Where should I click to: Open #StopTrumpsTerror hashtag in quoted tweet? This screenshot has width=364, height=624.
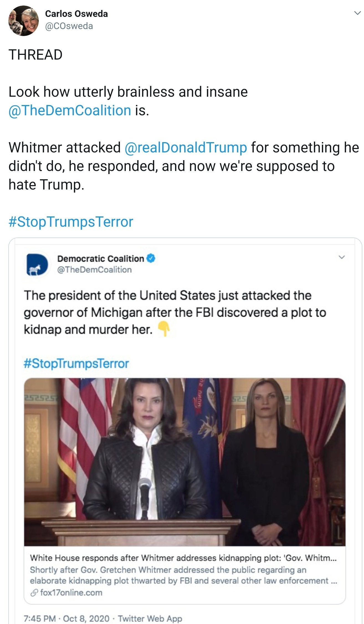pos(76,363)
